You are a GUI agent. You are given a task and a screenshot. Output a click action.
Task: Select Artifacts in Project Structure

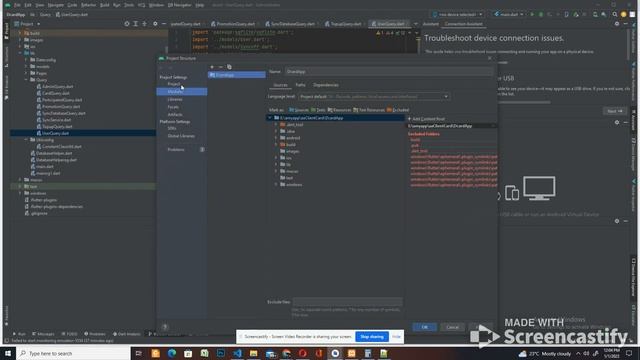click(x=175, y=115)
